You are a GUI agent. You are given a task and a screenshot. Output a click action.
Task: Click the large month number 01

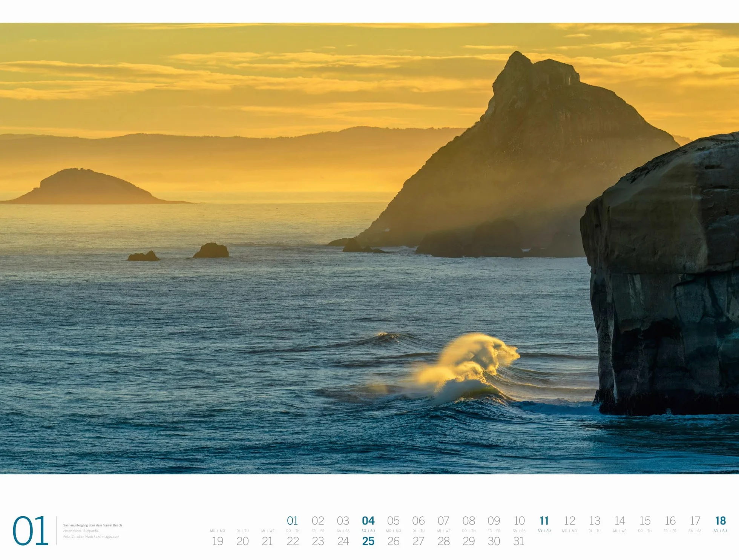(31, 531)
